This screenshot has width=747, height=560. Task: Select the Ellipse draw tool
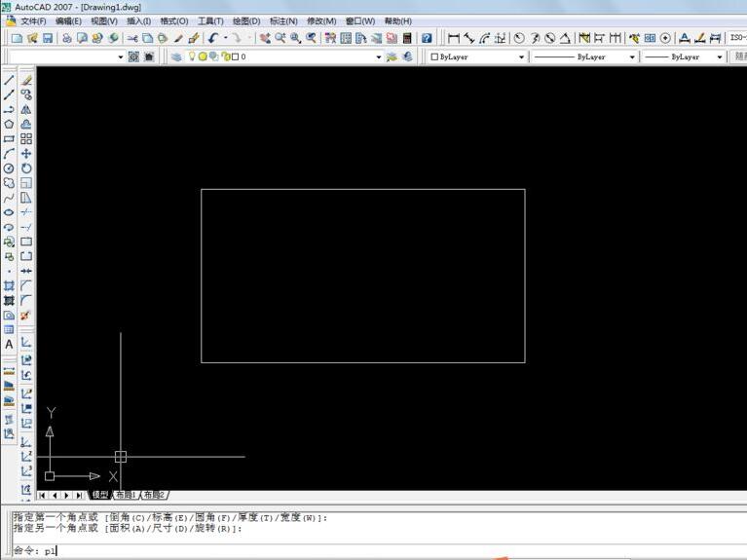9,212
